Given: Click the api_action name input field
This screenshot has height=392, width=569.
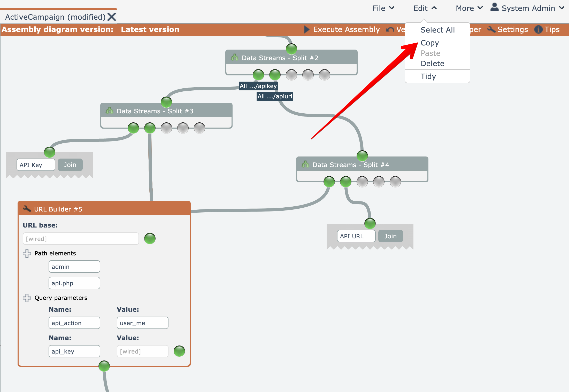Looking at the screenshot, I should click(74, 323).
